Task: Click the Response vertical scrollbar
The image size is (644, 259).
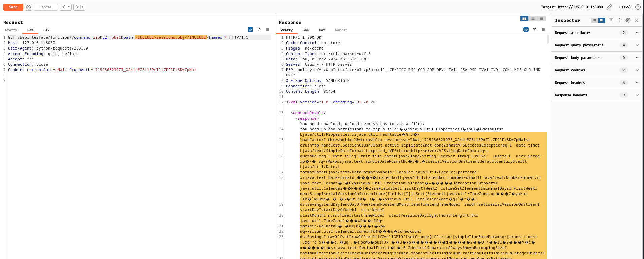Action: pyautogui.click(x=548, y=39)
